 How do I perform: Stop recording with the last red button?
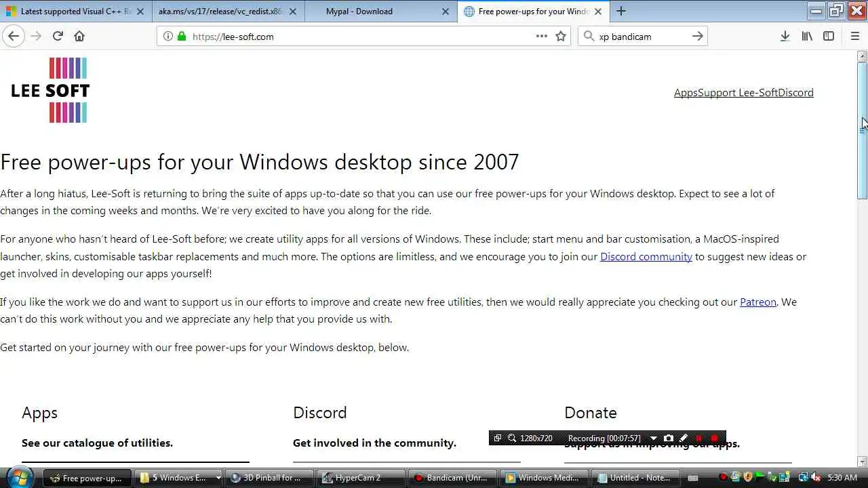coord(714,439)
